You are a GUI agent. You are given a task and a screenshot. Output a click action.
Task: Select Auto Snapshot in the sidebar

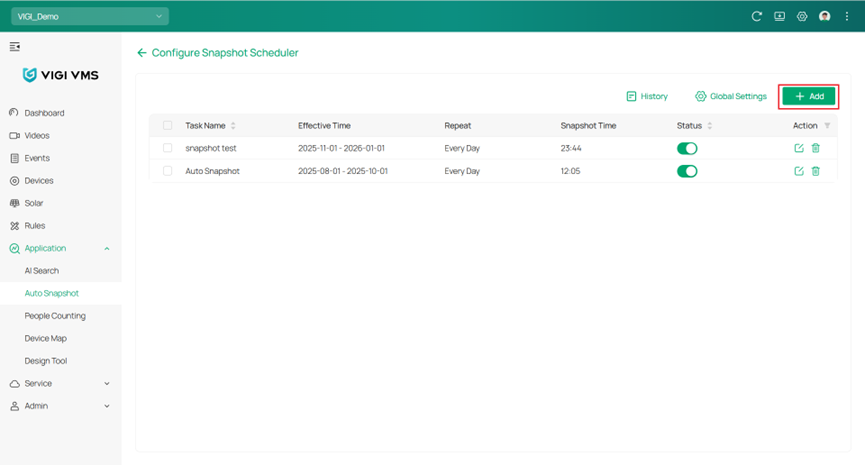click(51, 293)
